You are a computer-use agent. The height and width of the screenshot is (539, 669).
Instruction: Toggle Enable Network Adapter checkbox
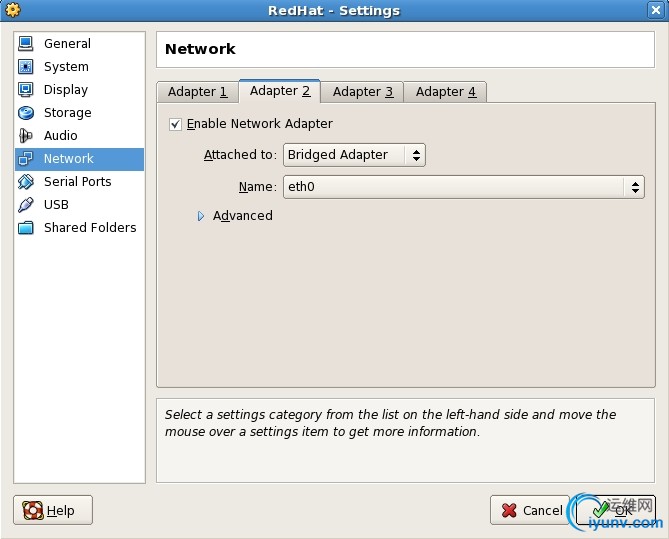pos(175,124)
